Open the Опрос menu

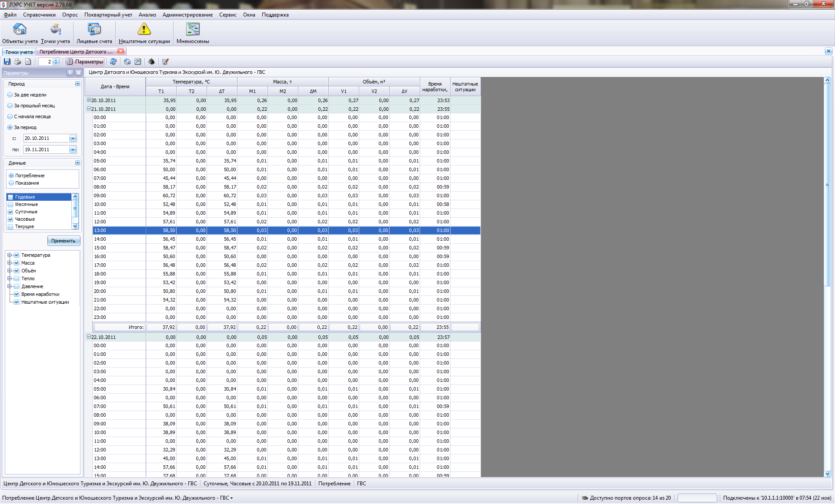tap(70, 15)
